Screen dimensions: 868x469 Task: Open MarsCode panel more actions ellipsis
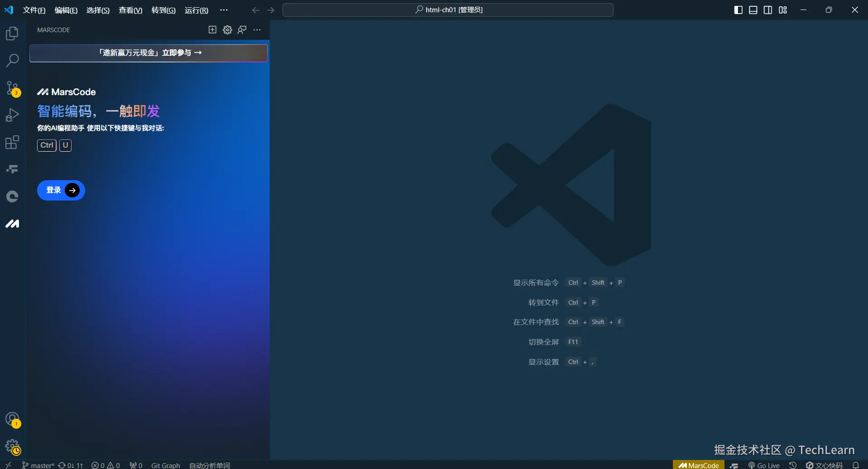click(x=257, y=30)
